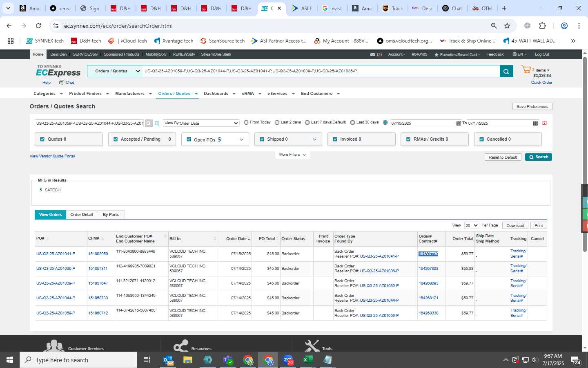Image resolution: width=588 pixels, height=368 pixels.
Task: Open the mail messages envelope icon
Action: [x=372, y=54]
